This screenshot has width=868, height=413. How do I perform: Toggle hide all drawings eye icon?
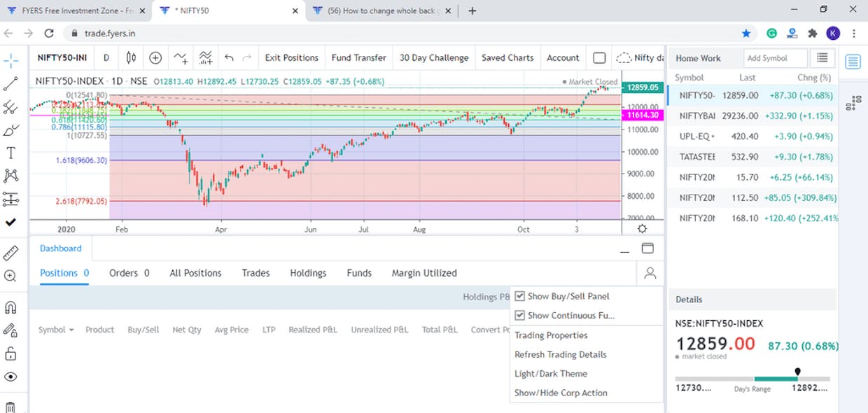(10, 376)
